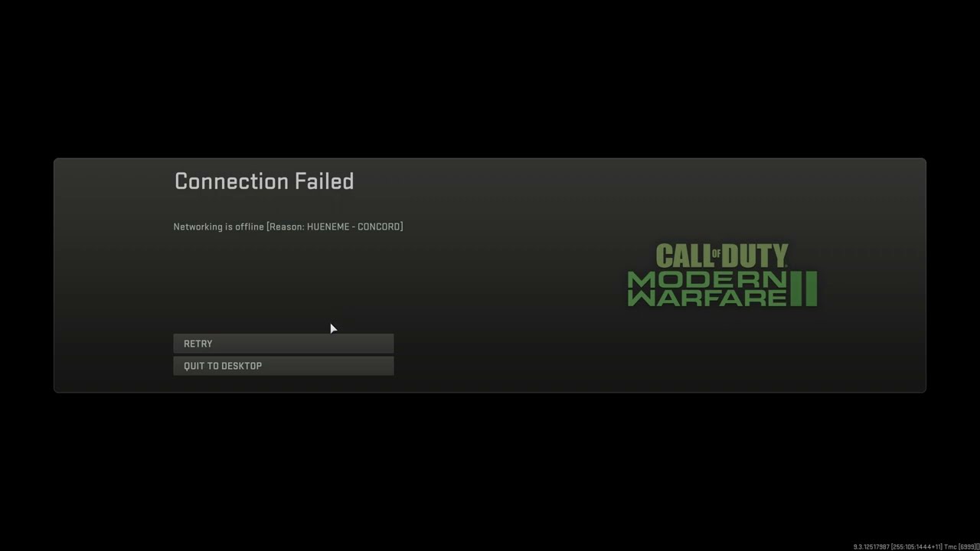Click the 9.3.12517987 build version number
This screenshot has width=980, height=551.
point(871,547)
